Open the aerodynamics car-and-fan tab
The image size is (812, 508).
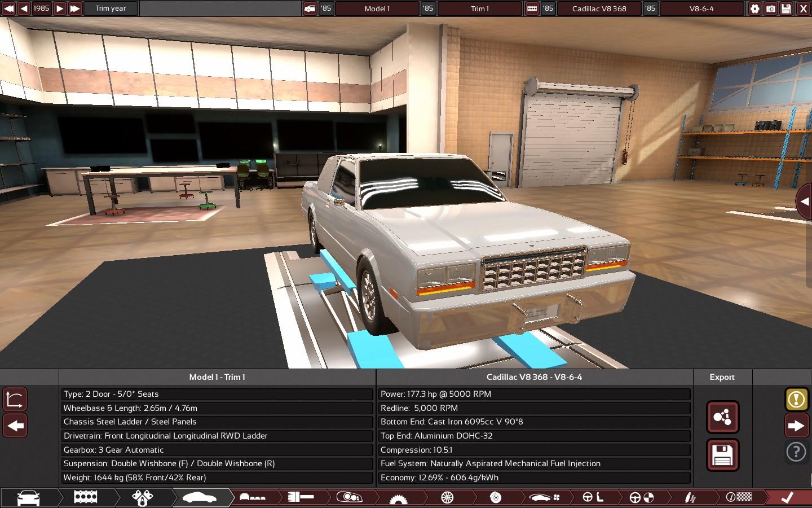(544, 498)
